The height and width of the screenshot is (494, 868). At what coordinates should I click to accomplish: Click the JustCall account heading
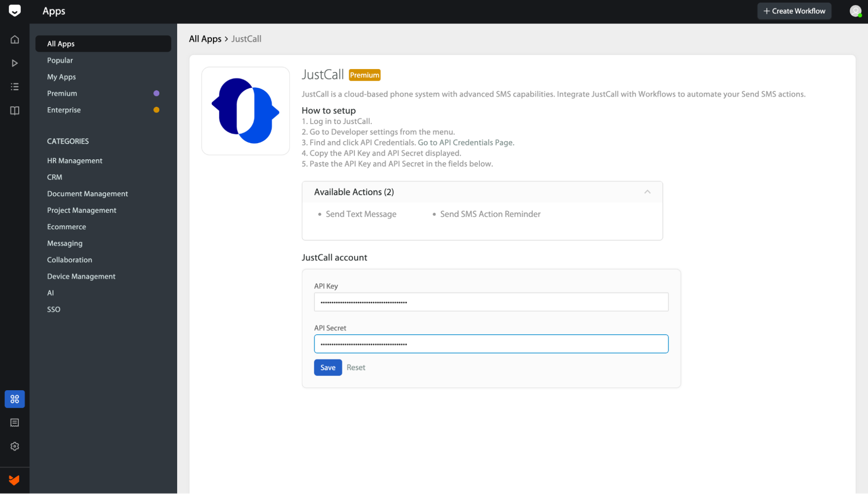click(334, 257)
